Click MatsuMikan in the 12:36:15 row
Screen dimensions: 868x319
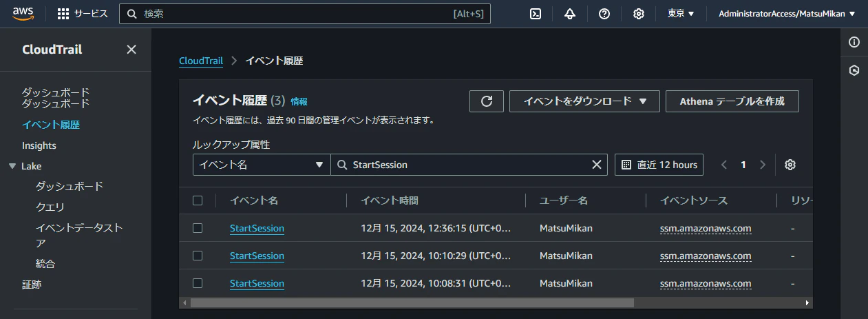[566, 228]
